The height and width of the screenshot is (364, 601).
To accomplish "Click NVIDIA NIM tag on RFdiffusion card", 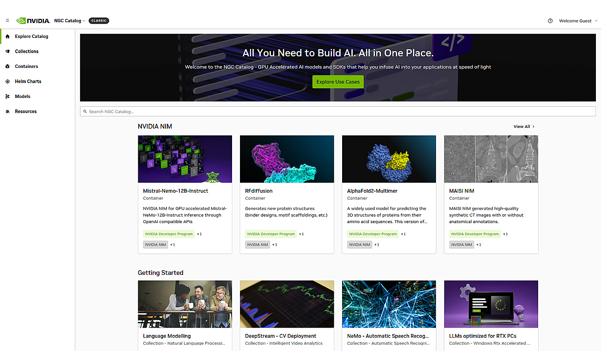I will pyautogui.click(x=258, y=245).
